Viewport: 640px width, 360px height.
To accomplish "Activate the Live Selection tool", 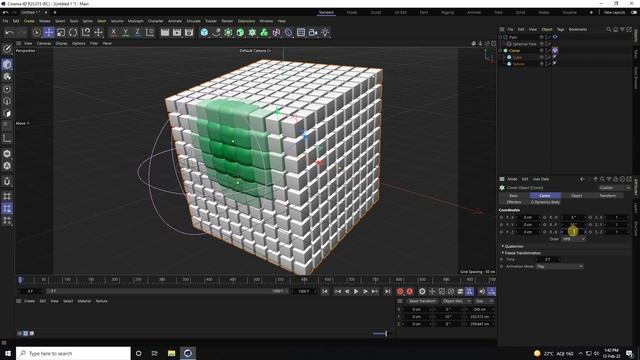I will coord(36,32).
